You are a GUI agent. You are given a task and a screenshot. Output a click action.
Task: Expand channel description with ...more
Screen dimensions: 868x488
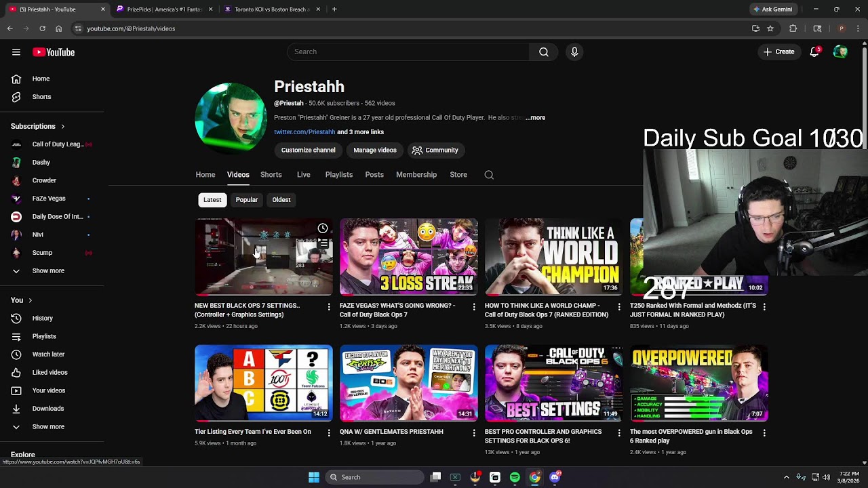(535, 118)
